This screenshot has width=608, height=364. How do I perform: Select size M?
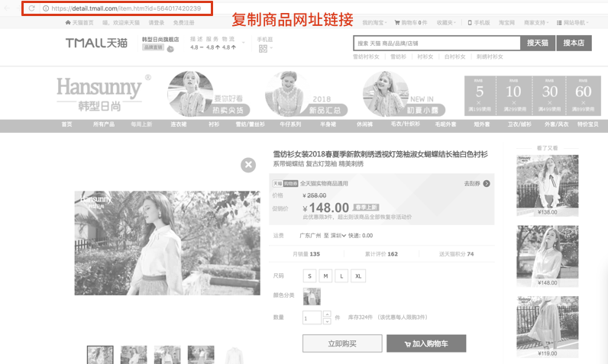(325, 276)
